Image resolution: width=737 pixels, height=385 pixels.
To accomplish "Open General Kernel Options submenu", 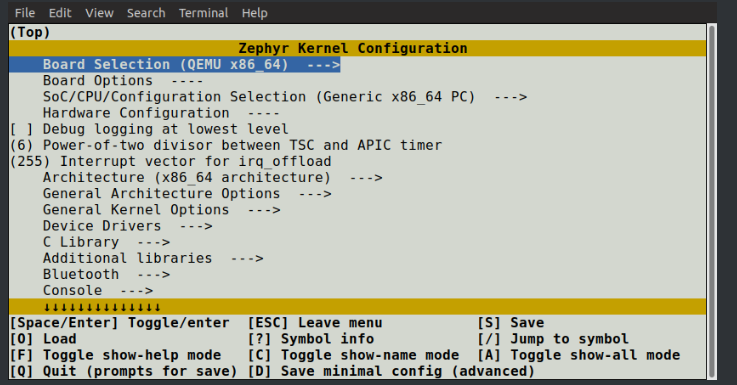I will click(x=161, y=210).
